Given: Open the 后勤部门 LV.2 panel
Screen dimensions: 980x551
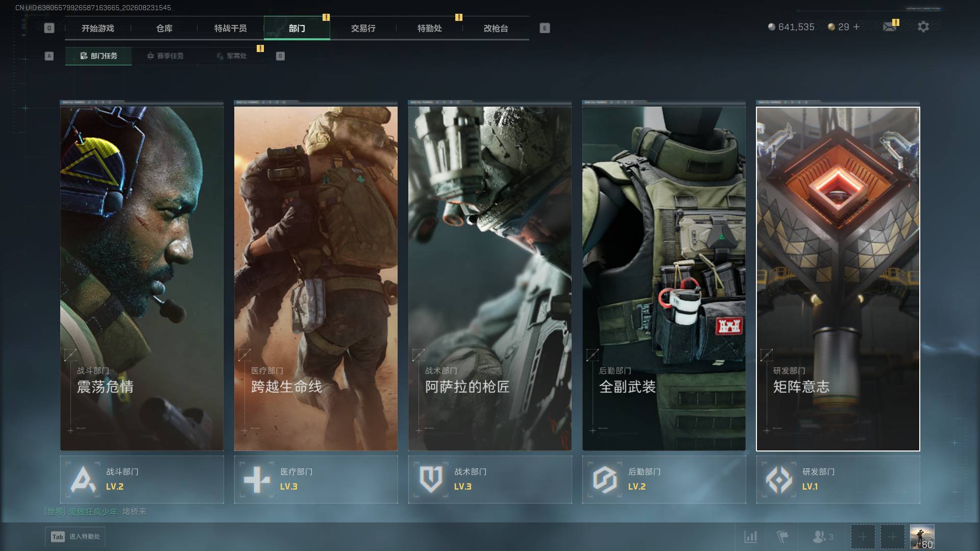Looking at the screenshot, I should [x=664, y=479].
